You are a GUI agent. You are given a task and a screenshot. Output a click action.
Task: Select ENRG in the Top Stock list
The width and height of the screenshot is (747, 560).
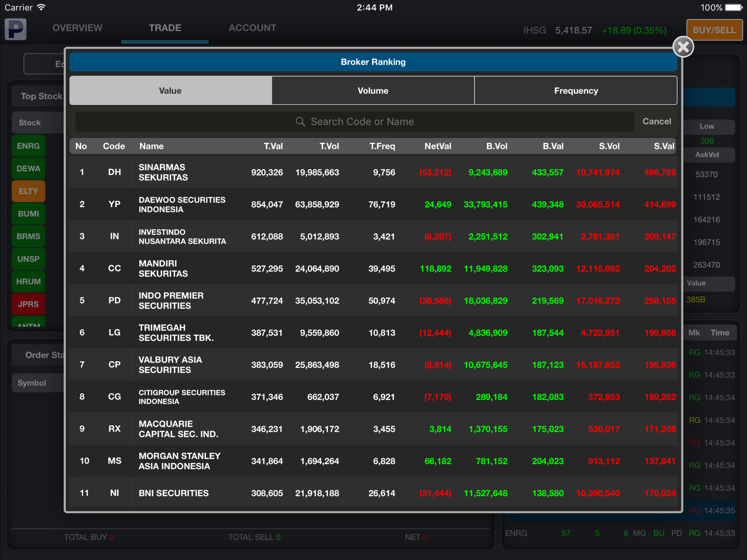28,146
